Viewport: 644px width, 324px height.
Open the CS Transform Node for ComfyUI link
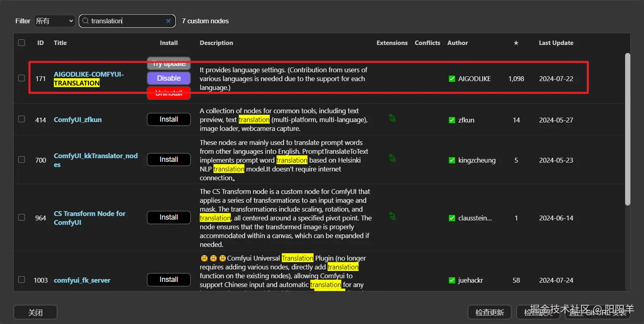click(x=90, y=218)
